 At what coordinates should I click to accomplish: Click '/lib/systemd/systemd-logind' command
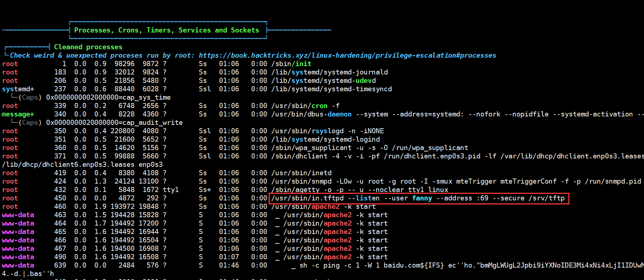pyautogui.click(x=326, y=139)
